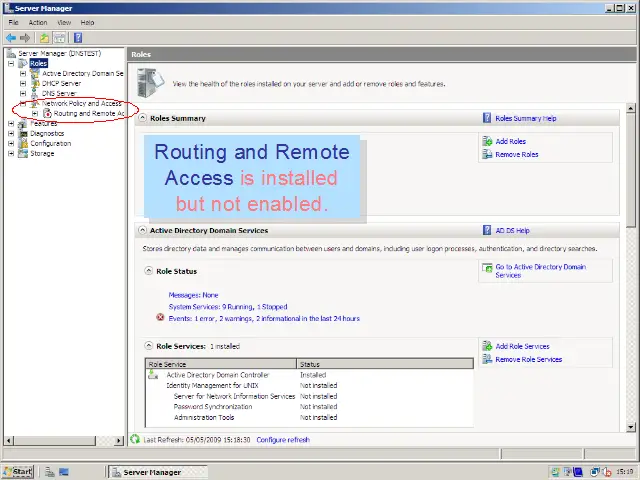
Task: Select DNS Server in the tree
Action: (x=59, y=93)
